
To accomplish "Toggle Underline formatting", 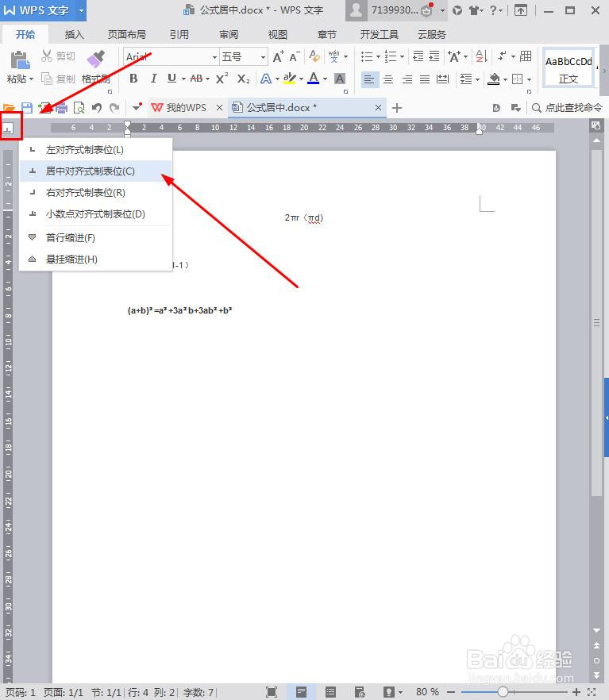I will [x=172, y=79].
